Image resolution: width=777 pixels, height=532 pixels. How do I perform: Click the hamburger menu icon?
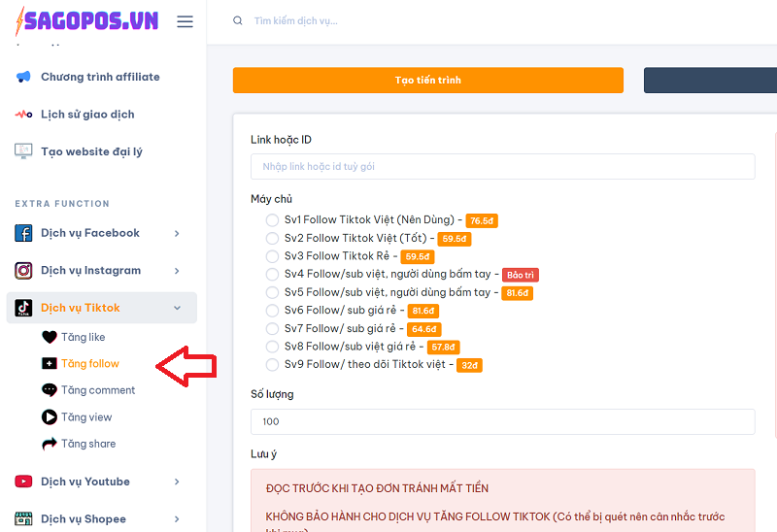click(185, 21)
